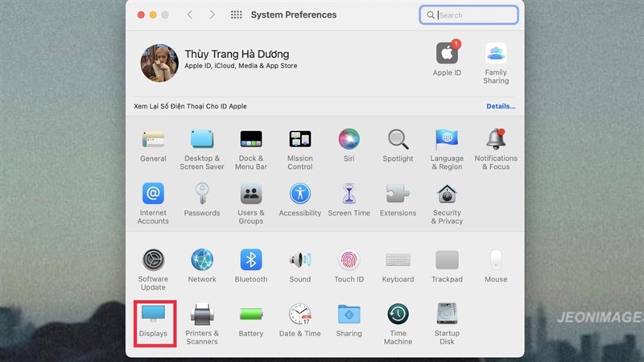Open Notifications & Focus settings
Image resolution: width=644 pixels, height=362 pixels.
(496, 150)
